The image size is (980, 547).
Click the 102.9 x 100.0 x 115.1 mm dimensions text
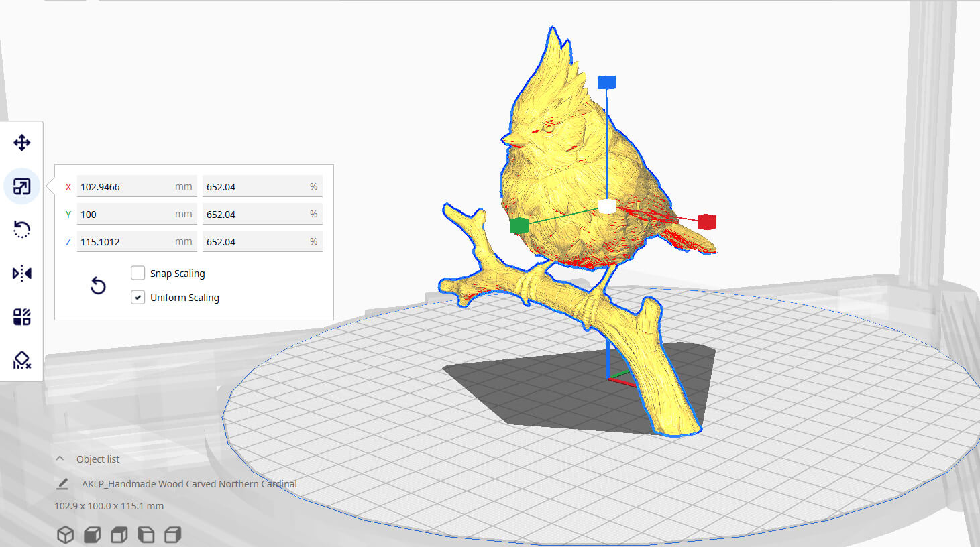(109, 506)
